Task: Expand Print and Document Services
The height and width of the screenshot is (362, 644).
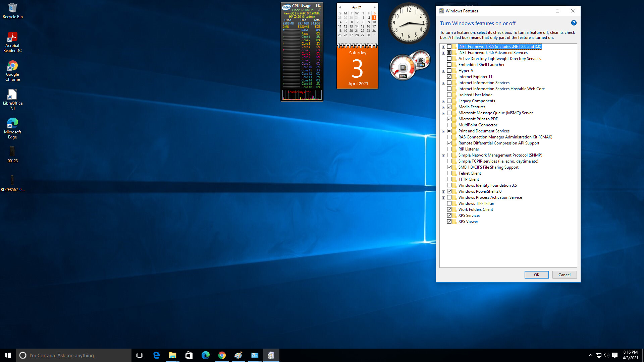Action: coord(443,131)
